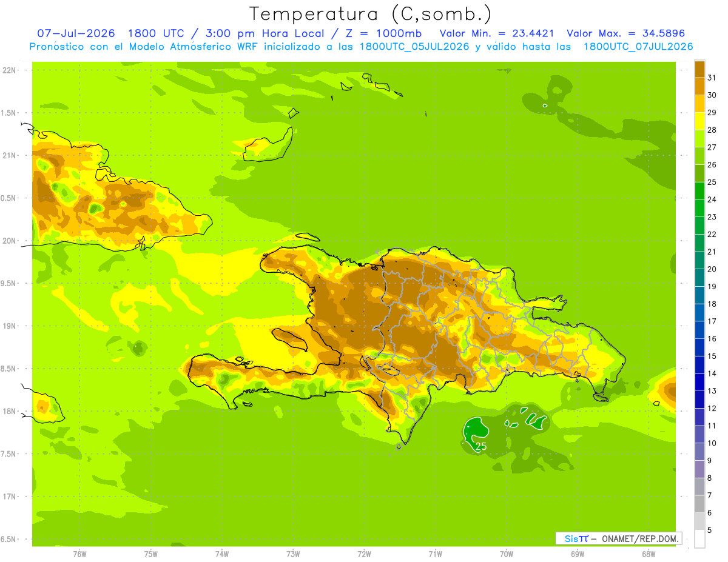Click the 'Valor Max. = 34.5896' readout

coord(625,33)
